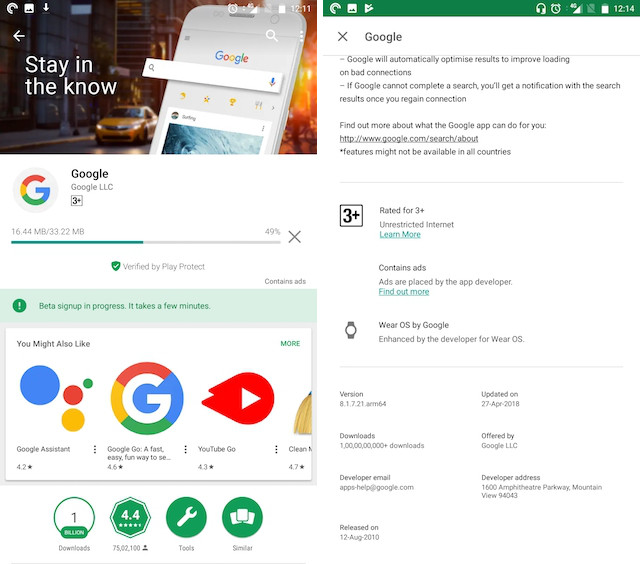Image resolution: width=640 pixels, height=564 pixels.
Task: Tap Wear OS by Google heading
Action: click(413, 325)
